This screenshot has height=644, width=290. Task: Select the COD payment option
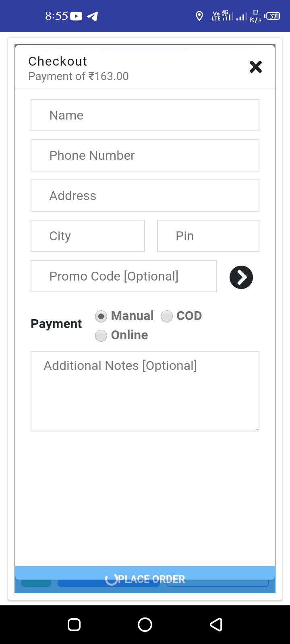coord(167,316)
